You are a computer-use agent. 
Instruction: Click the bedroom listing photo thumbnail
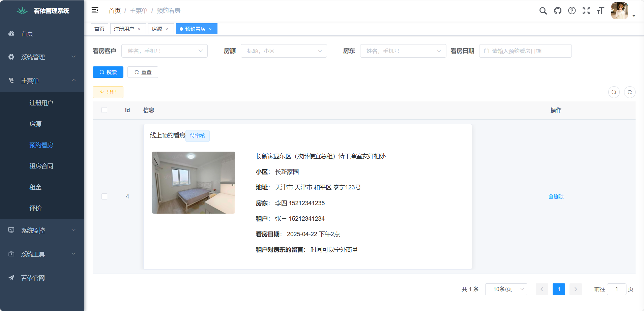[194, 183]
